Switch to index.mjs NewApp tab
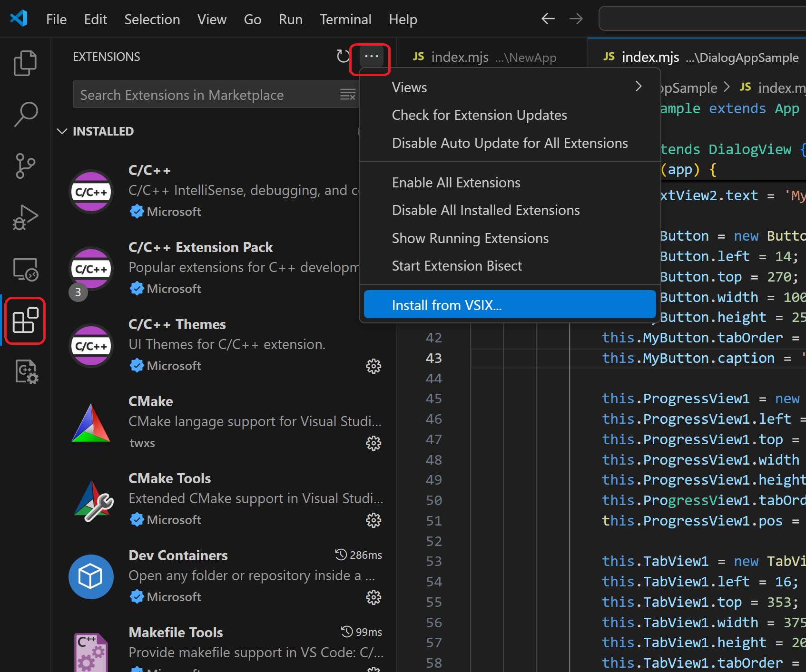The height and width of the screenshot is (672, 806). point(491,57)
